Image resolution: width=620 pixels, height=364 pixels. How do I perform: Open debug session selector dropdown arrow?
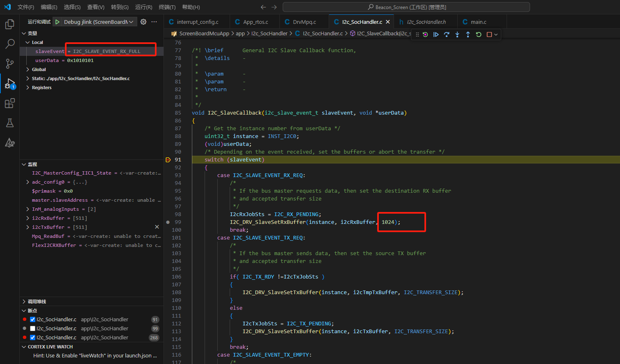(496, 35)
